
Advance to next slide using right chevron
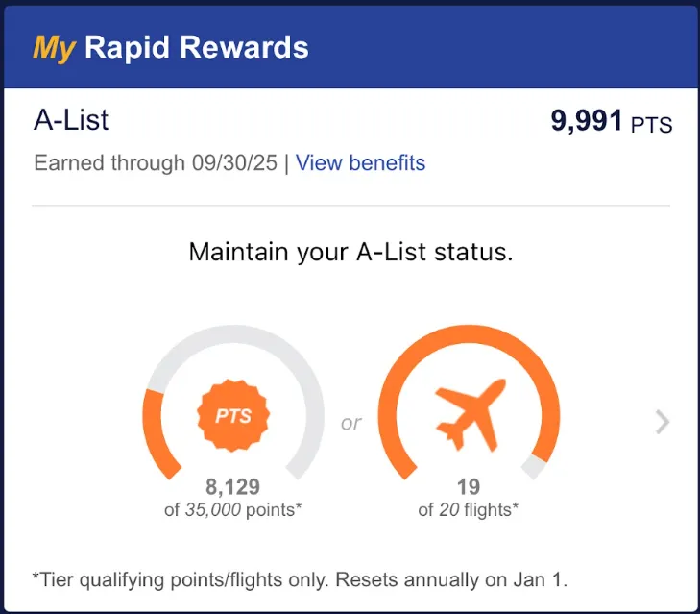tap(662, 422)
